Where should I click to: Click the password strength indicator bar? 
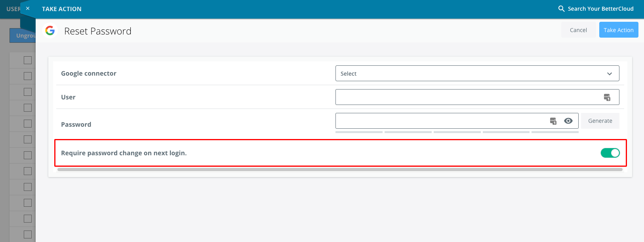(x=457, y=132)
